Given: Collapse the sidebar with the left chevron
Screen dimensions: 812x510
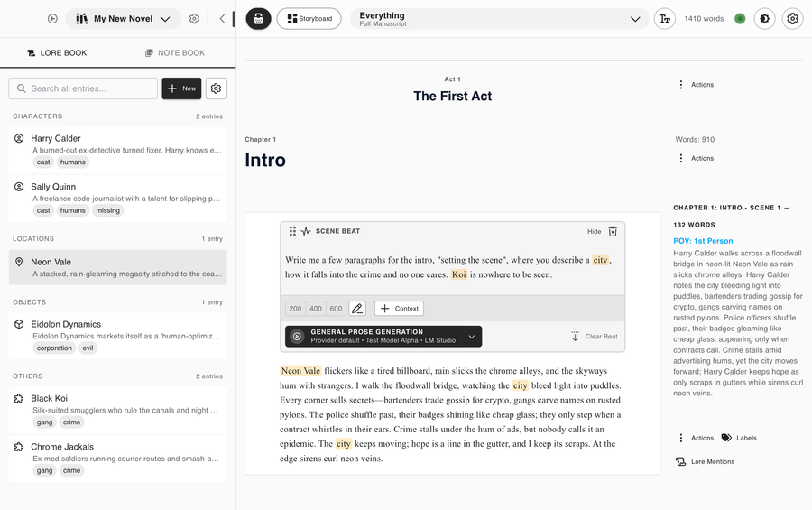Looking at the screenshot, I should (222, 19).
